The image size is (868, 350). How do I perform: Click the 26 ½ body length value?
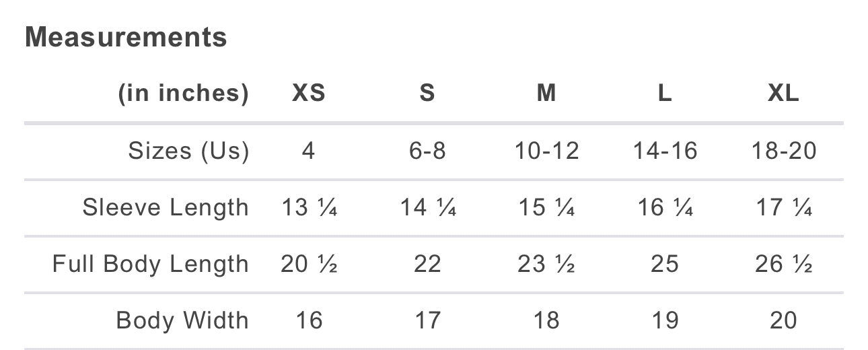click(x=784, y=264)
